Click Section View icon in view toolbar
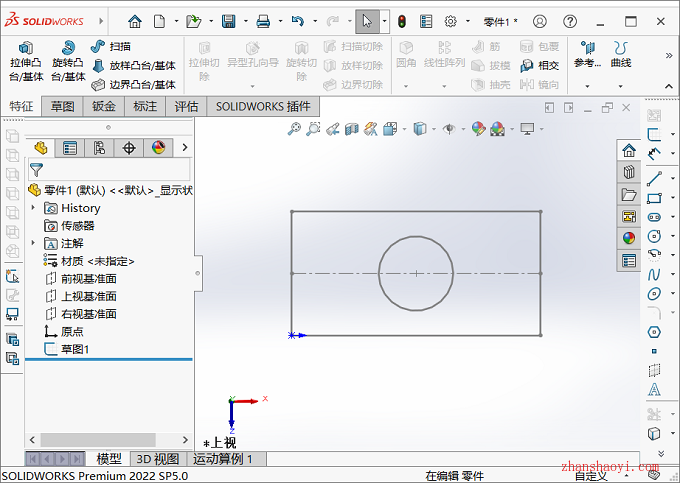 coord(352,129)
